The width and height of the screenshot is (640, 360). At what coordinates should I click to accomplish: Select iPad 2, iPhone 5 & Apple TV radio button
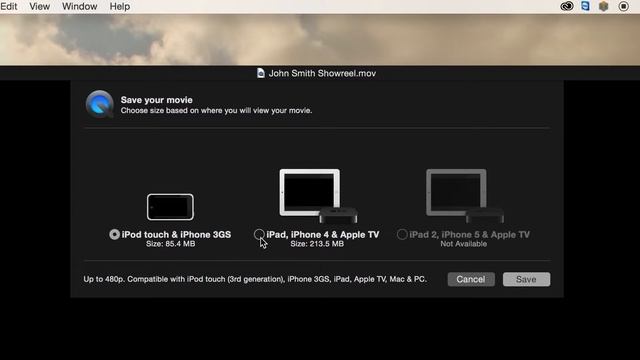[402, 234]
